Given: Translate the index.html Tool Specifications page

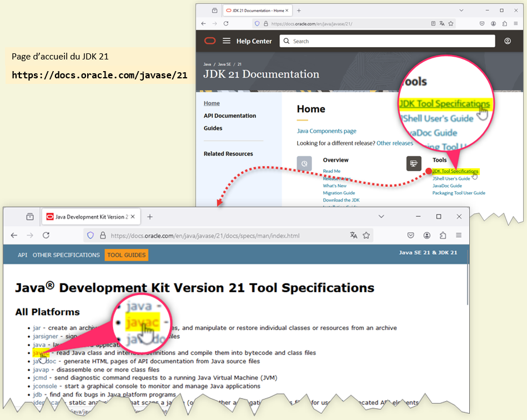Looking at the screenshot, I should point(354,236).
